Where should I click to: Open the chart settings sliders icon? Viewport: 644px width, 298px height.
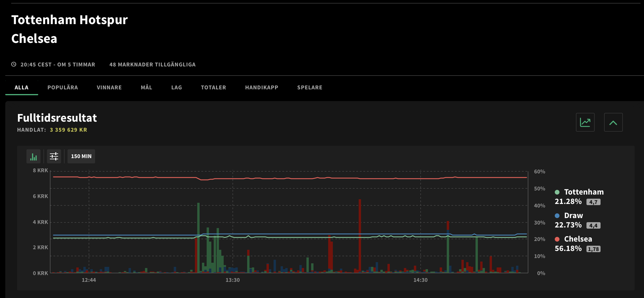pyautogui.click(x=54, y=156)
